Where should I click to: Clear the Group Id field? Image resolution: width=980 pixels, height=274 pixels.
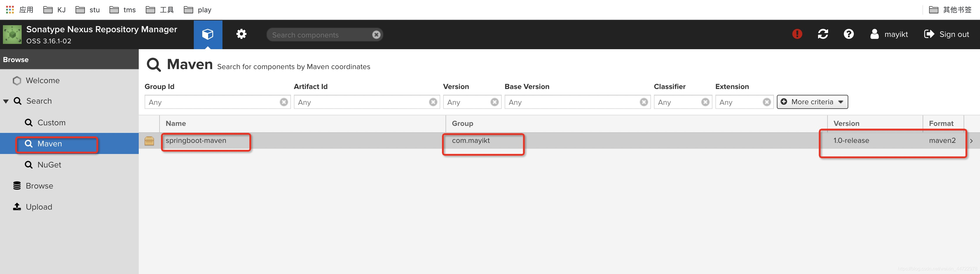tap(284, 102)
